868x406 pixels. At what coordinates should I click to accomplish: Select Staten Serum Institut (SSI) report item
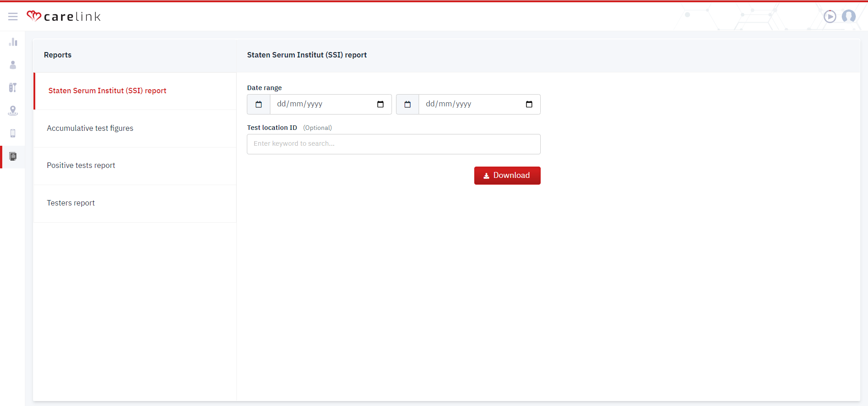point(107,91)
